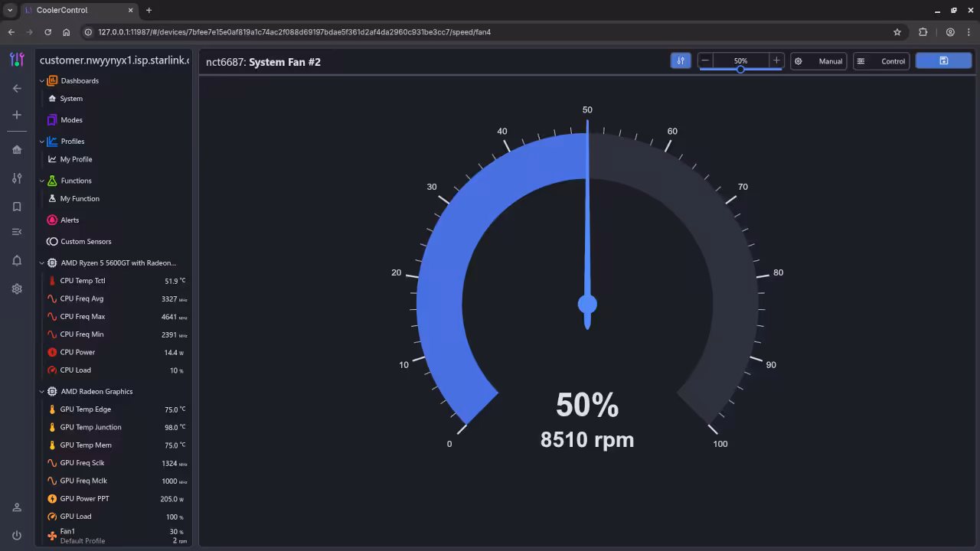
Task: Toggle the collapse-menu icon in the sidebar
Action: [17, 232]
